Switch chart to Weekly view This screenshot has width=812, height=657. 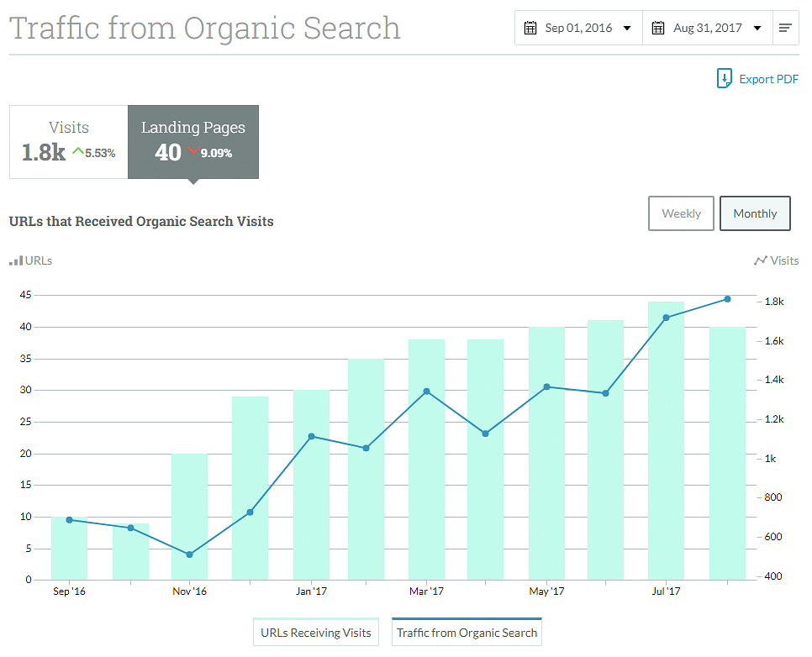pos(681,213)
